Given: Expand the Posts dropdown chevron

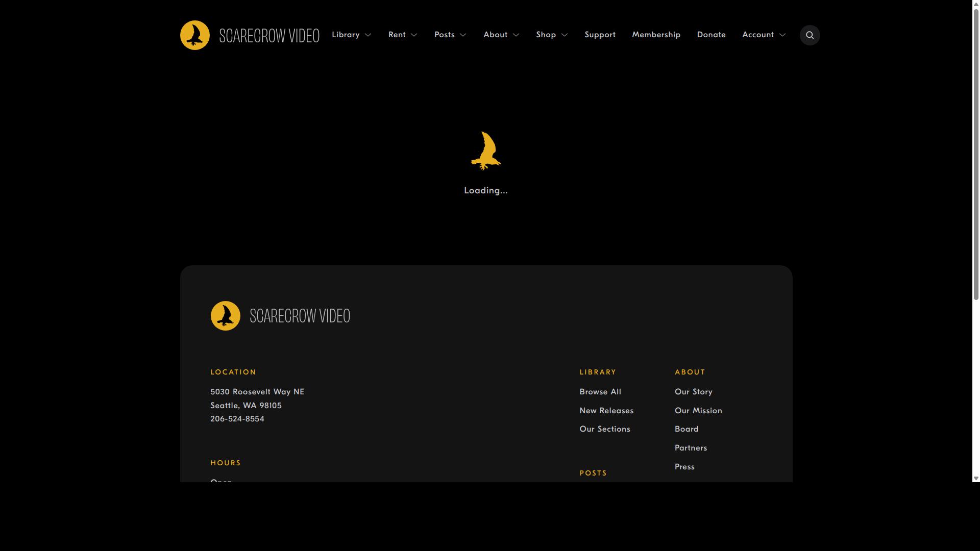Looking at the screenshot, I should pyautogui.click(x=463, y=35).
